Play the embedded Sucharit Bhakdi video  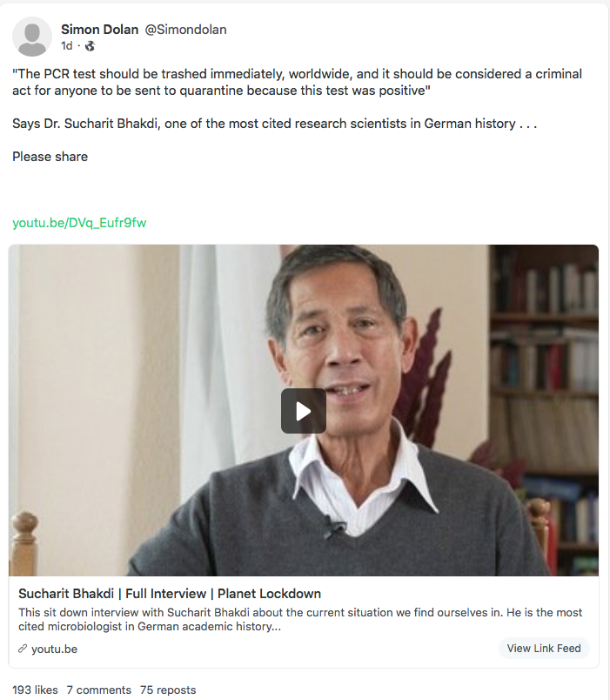304,411
